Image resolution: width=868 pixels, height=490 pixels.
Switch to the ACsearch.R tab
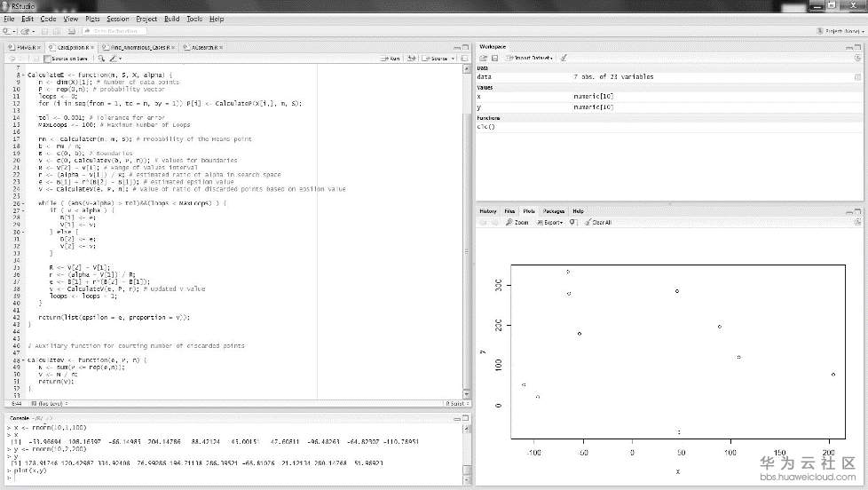(202, 48)
